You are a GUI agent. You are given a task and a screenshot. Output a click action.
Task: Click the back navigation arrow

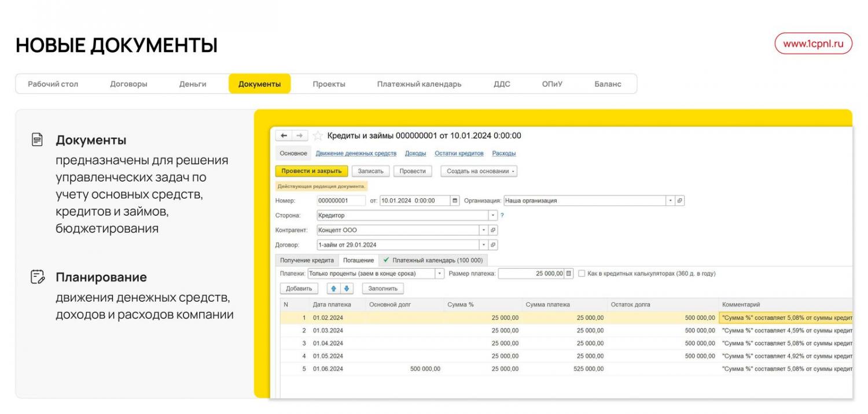tap(284, 136)
